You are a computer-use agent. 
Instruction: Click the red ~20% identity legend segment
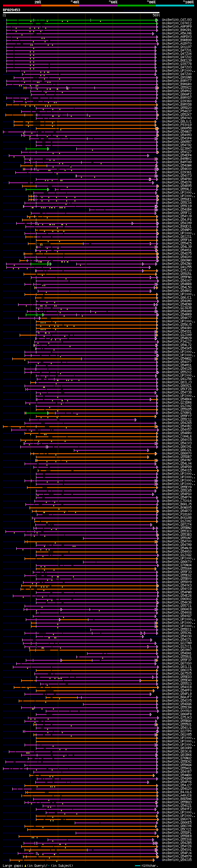22,6
